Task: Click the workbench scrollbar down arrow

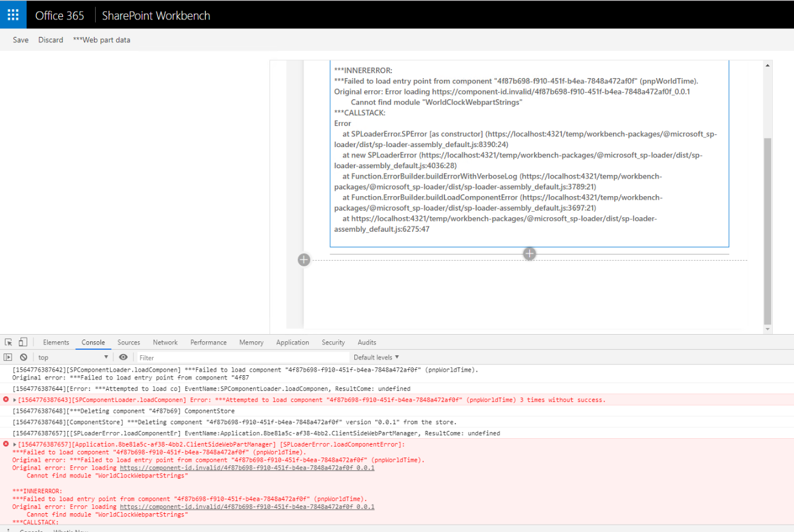Action: click(x=768, y=329)
